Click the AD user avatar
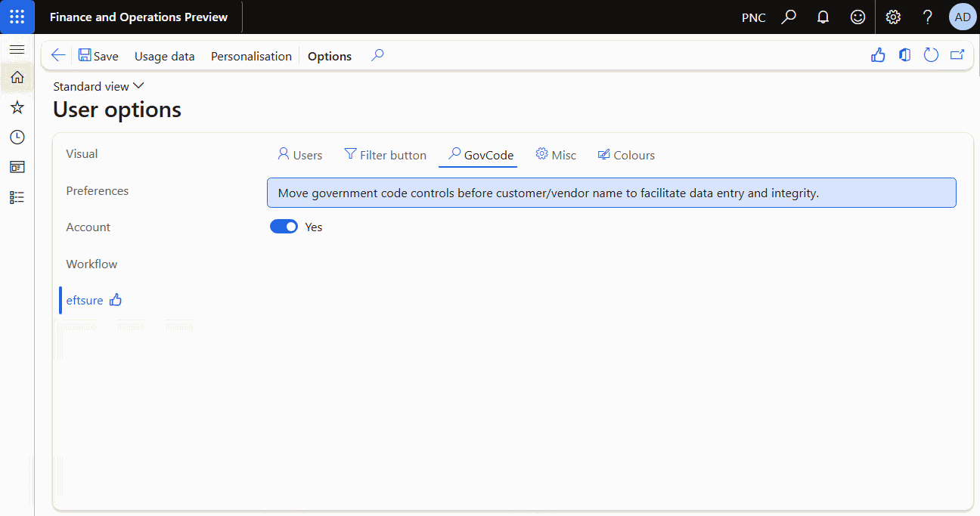 (x=963, y=17)
